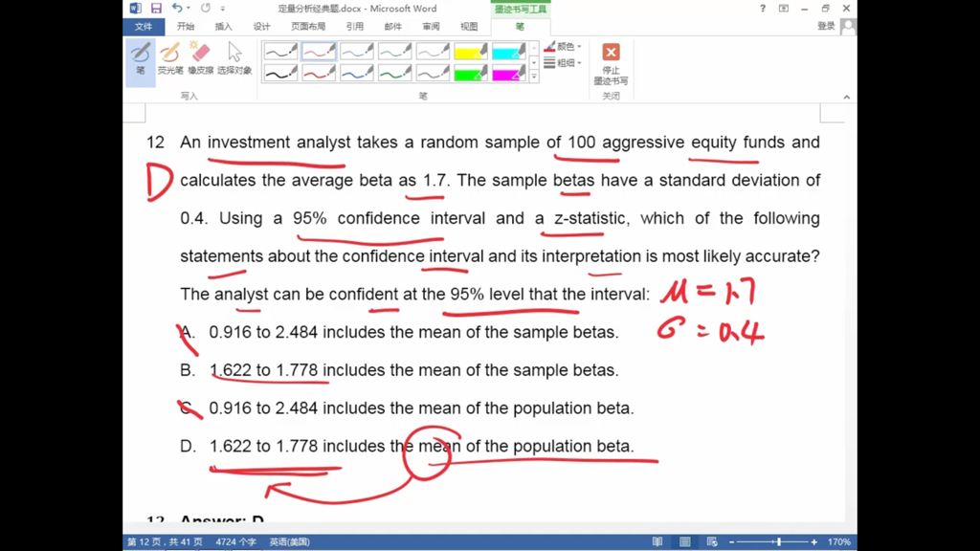Collapse the ribbon with the chevron arrow
The height and width of the screenshot is (551, 980).
pyautogui.click(x=846, y=97)
